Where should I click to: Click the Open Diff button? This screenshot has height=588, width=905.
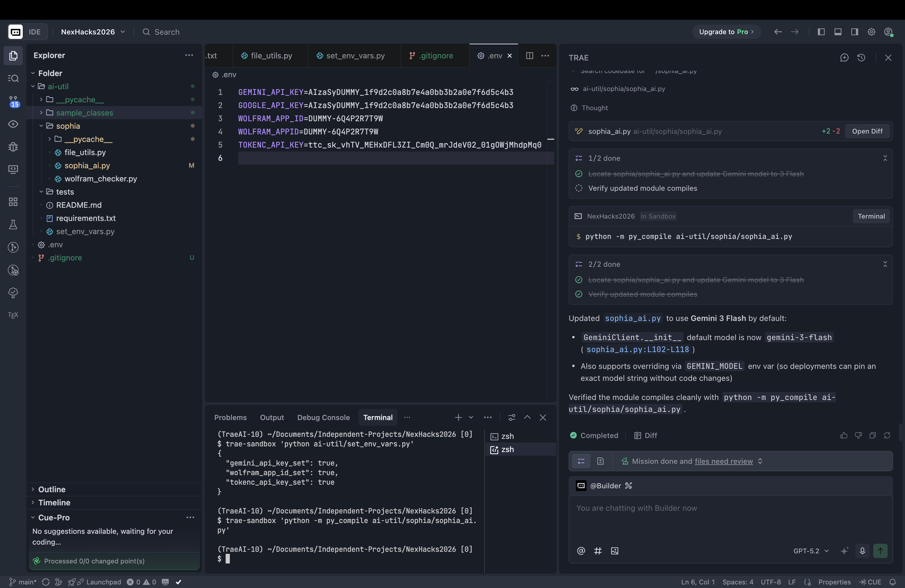coord(867,131)
